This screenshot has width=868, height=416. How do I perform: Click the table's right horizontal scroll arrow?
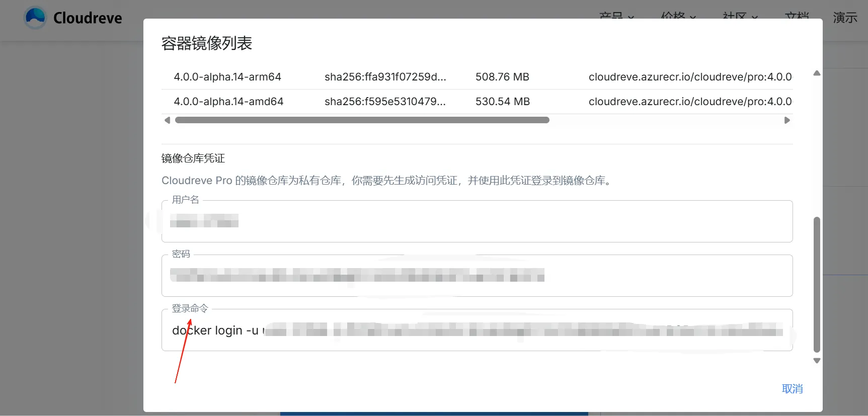point(787,120)
